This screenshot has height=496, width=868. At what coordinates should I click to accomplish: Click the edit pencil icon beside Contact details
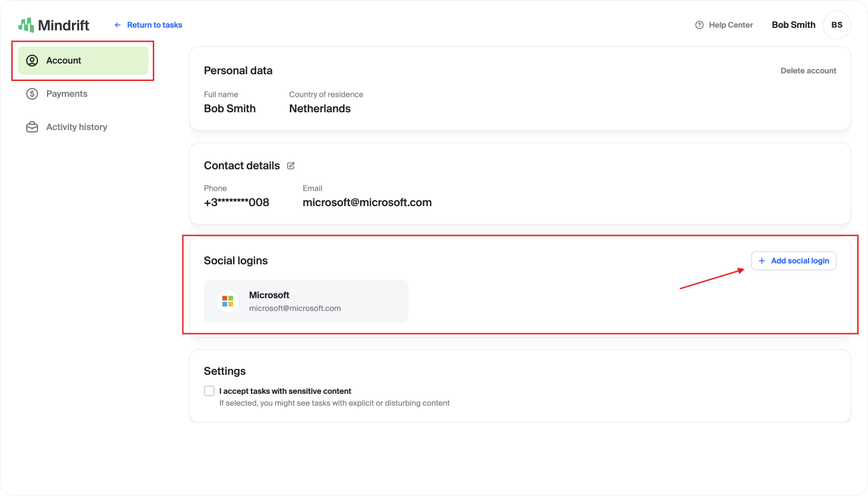pyautogui.click(x=291, y=165)
